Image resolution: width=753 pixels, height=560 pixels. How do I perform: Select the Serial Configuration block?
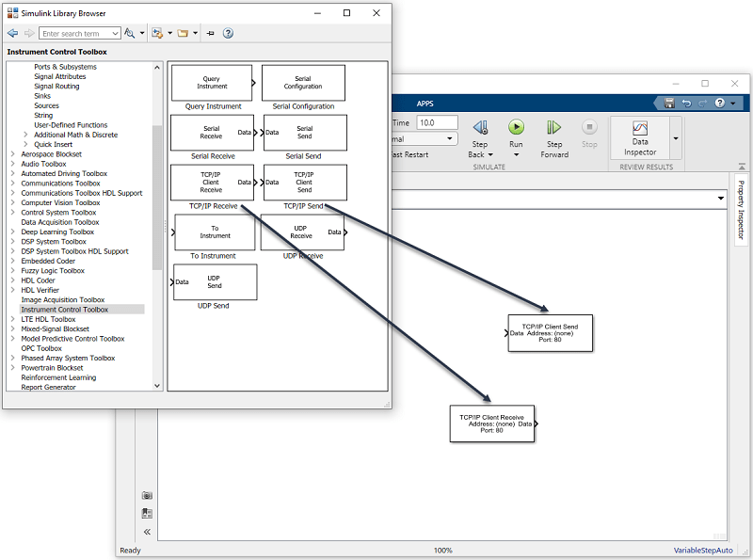pos(303,83)
